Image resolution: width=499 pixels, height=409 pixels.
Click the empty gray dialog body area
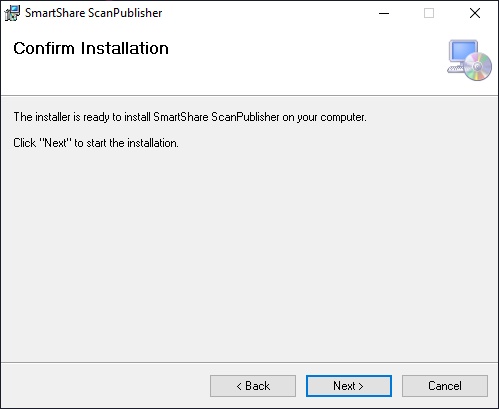click(x=249, y=253)
